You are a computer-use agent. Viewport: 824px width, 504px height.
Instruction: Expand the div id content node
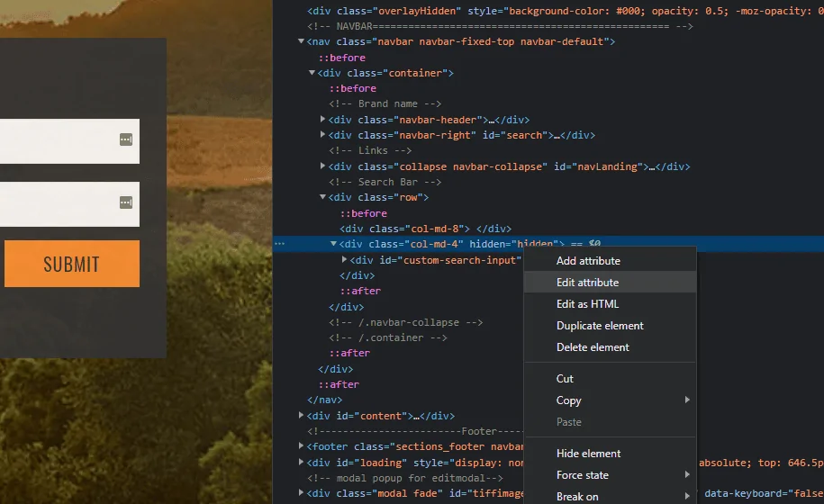tap(301, 415)
